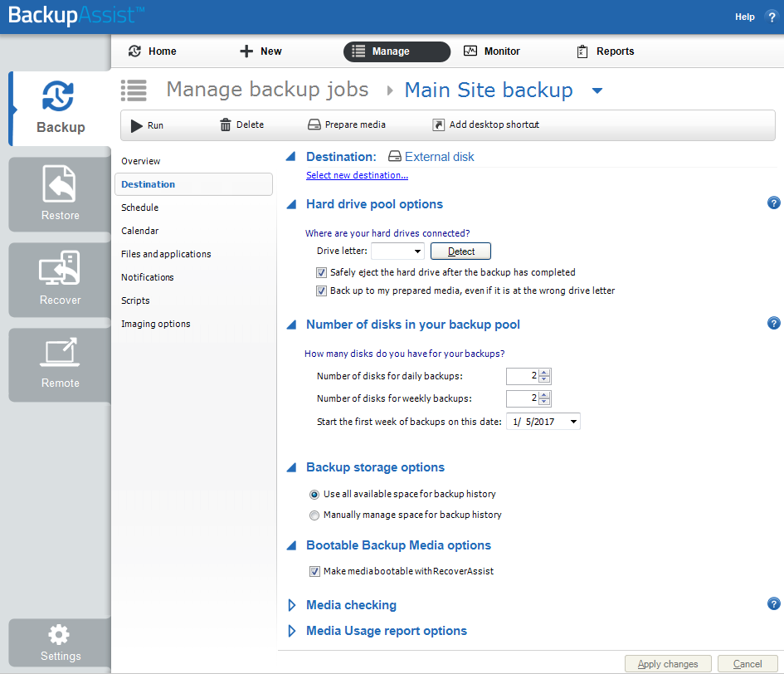Click the Cancel button
This screenshot has width=784, height=674.
tap(747, 664)
